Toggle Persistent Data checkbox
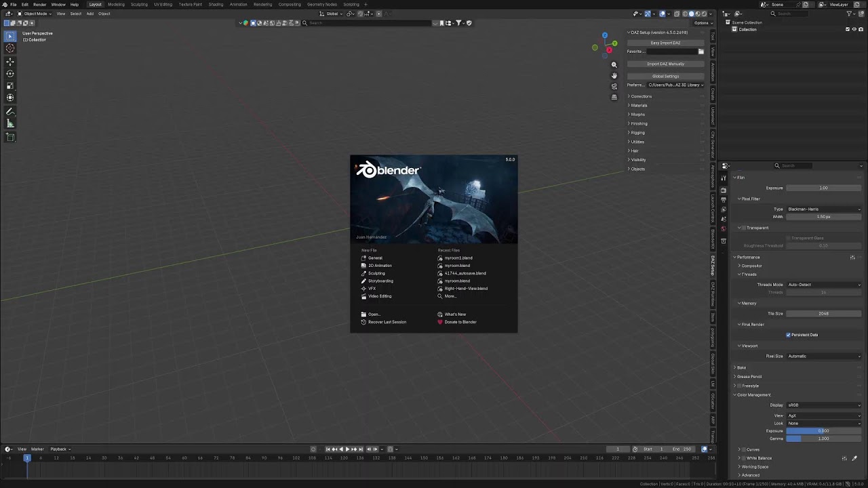This screenshot has height=488, width=868. pos(789,335)
